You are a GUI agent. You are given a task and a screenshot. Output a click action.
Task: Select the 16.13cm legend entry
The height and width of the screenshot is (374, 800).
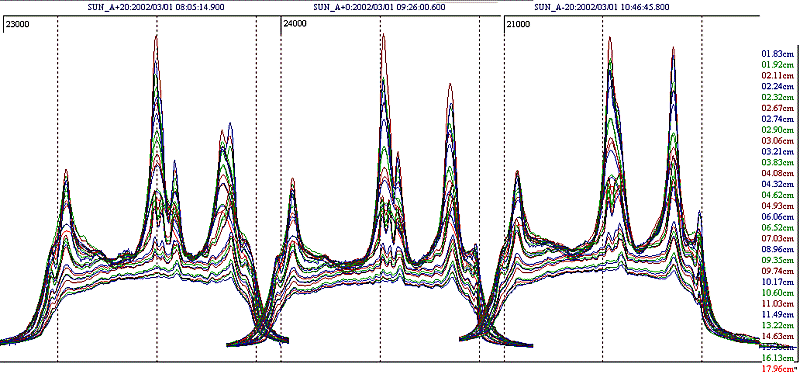pos(778,357)
